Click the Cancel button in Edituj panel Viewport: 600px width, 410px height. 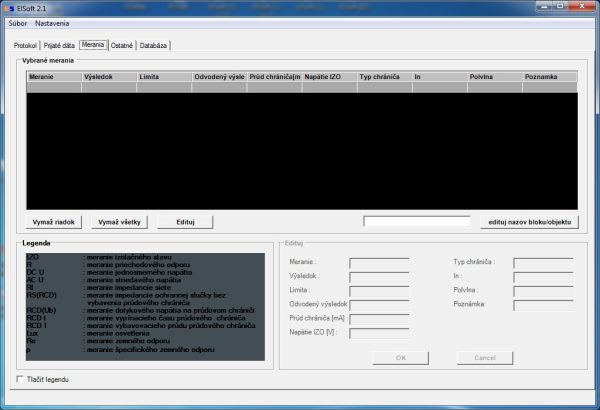485,358
